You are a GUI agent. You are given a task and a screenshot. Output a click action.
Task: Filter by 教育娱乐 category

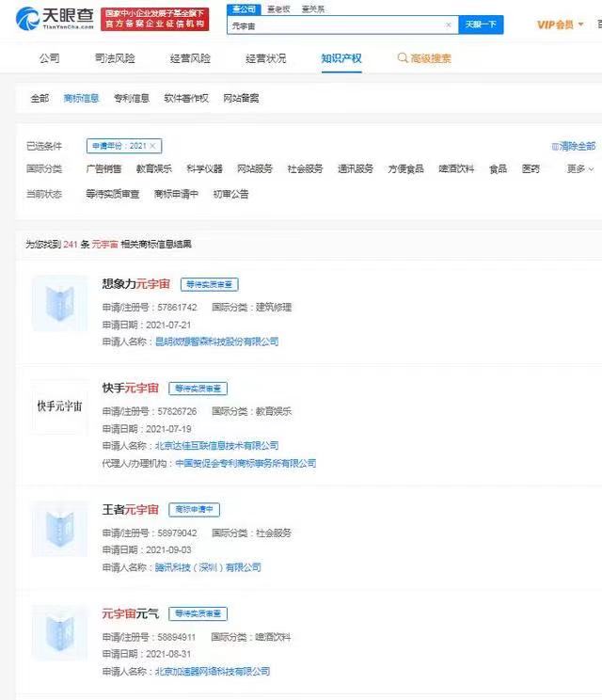(154, 168)
